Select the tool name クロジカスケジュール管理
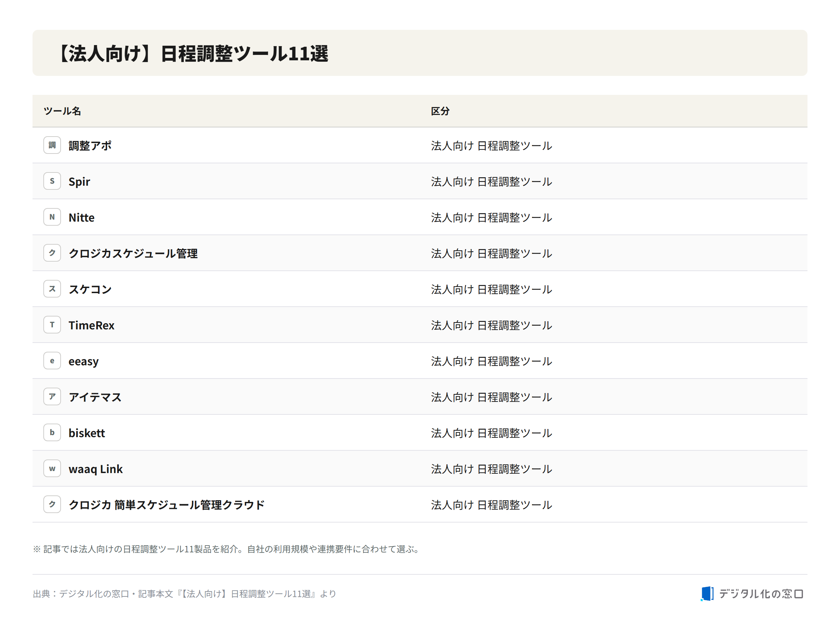This screenshot has height=633, width=840. coord(133,253)
